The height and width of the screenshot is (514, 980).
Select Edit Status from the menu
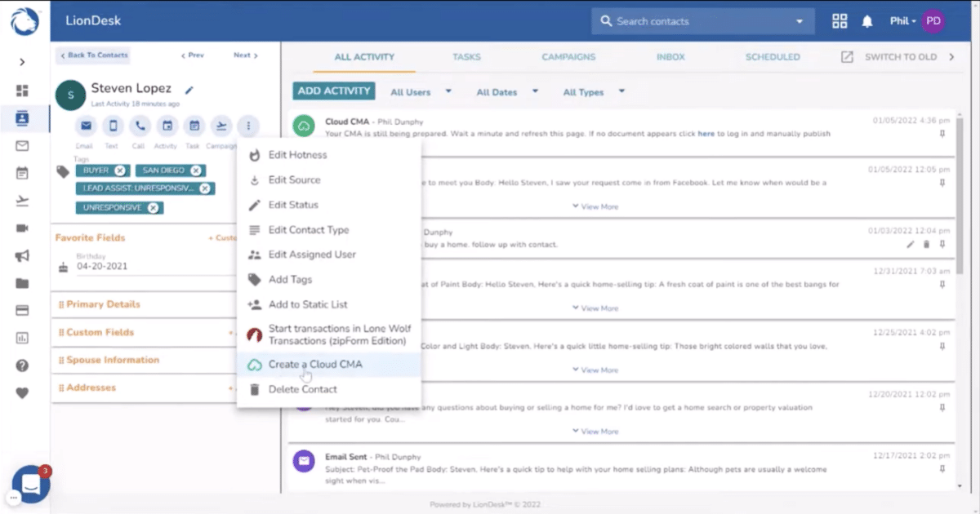pos(328,205)
